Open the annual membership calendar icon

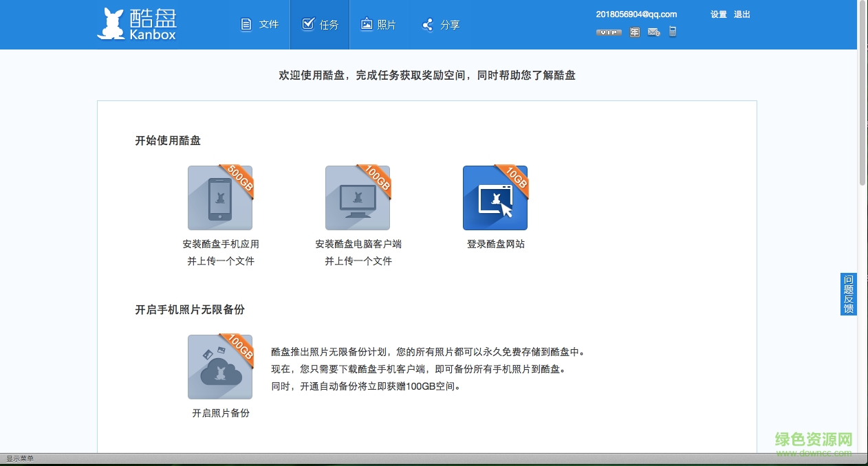click(x=634, y=32)
